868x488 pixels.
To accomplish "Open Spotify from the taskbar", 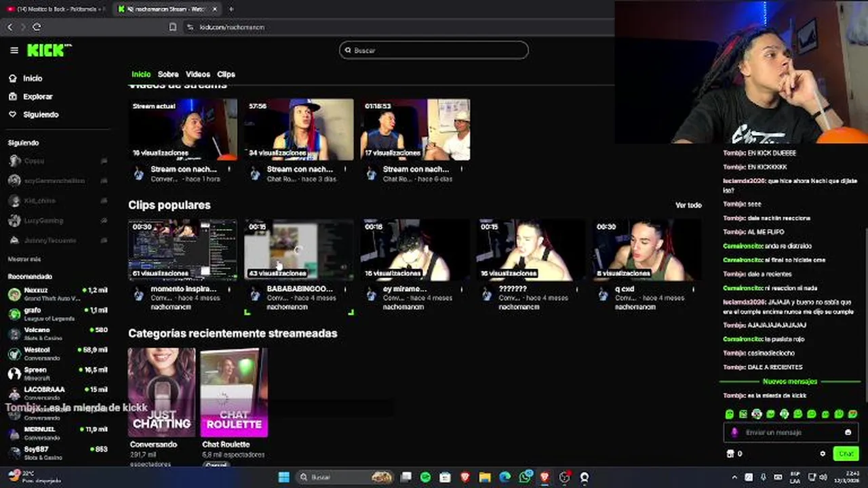I will click(x=425, y=477).
